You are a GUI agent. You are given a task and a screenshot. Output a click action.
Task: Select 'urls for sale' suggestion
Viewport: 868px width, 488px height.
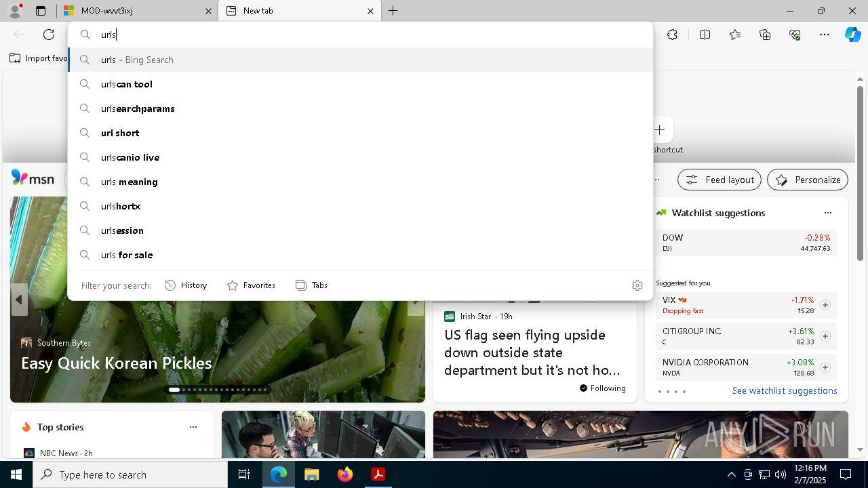pyautogui.click(x=360, y=255)
